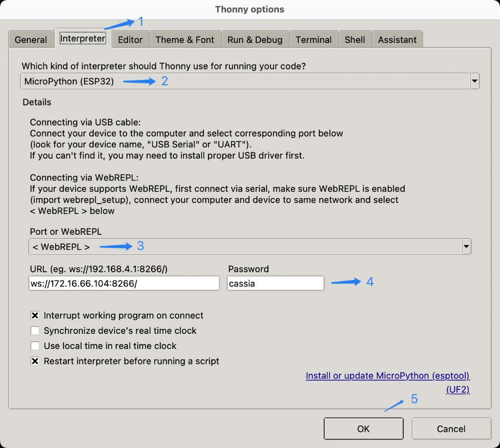The height and width of the screenshot is (448, 500).
Task: Focus the Password field containing cassia
Action: pyautogui.click(x=275, y=283)
